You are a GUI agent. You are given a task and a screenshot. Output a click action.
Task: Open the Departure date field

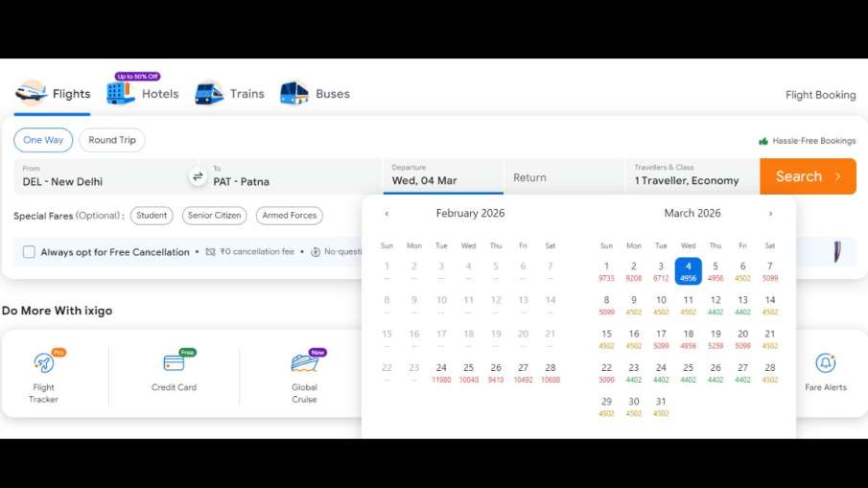(442, 176)
